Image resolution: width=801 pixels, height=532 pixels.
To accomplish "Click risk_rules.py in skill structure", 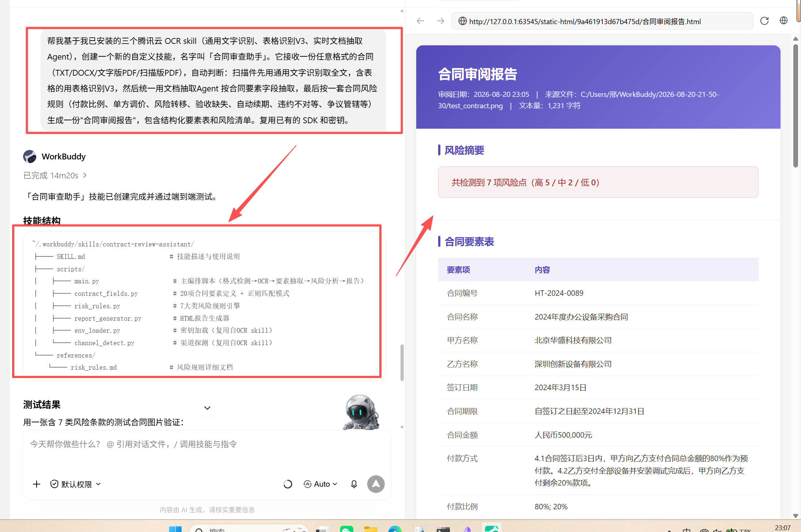I will [x=97, y=306].
